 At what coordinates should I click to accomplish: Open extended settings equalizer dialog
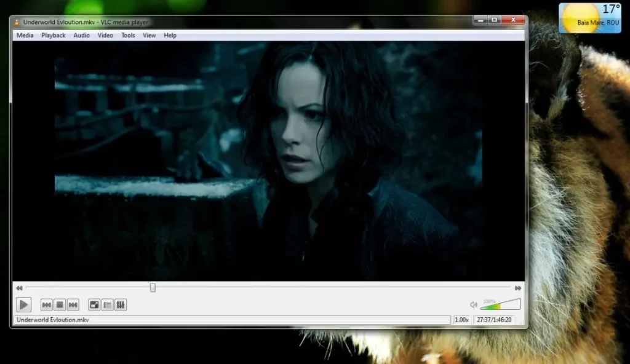tap(121, 305)
